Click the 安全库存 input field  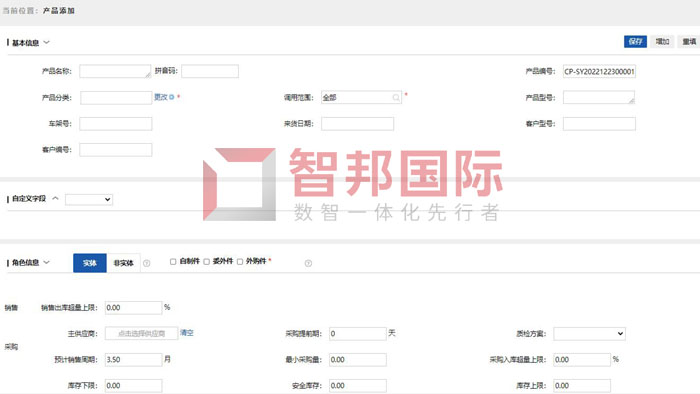click(358, 386)
